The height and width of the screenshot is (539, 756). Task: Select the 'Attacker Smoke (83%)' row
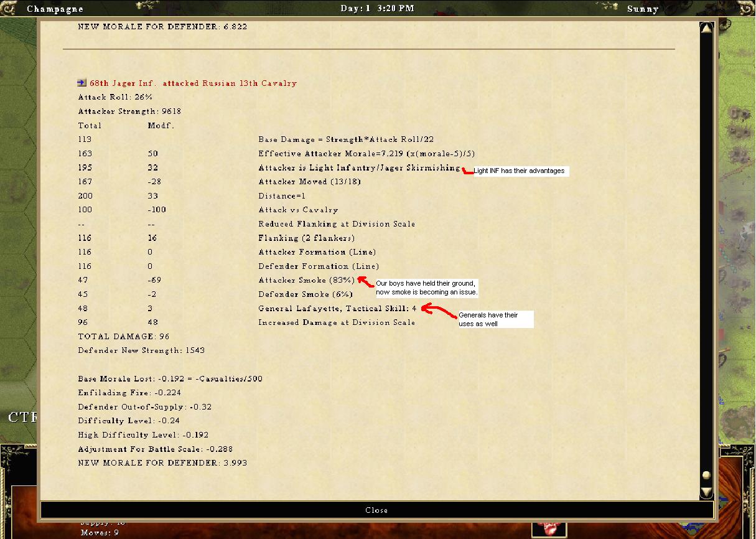(x=307, y=280)
